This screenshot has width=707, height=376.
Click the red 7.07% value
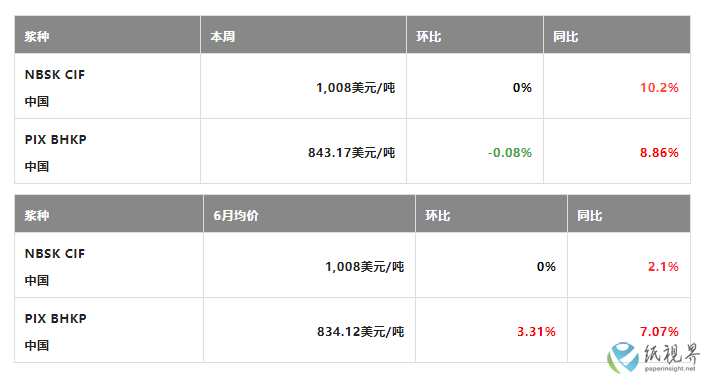point(659,332)
